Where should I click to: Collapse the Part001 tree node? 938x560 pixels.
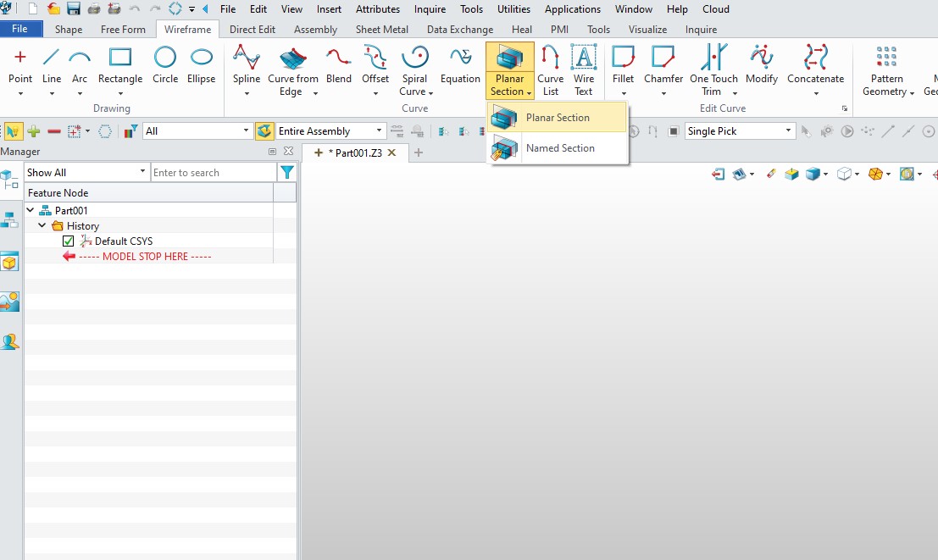pyautogui.click(x=31, y=211)
